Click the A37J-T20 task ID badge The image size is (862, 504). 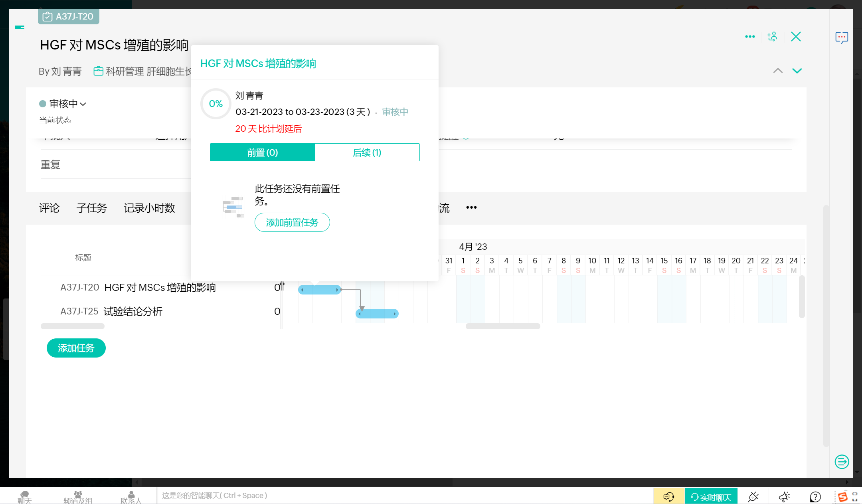pyautogui.click(x=69, y=17)
